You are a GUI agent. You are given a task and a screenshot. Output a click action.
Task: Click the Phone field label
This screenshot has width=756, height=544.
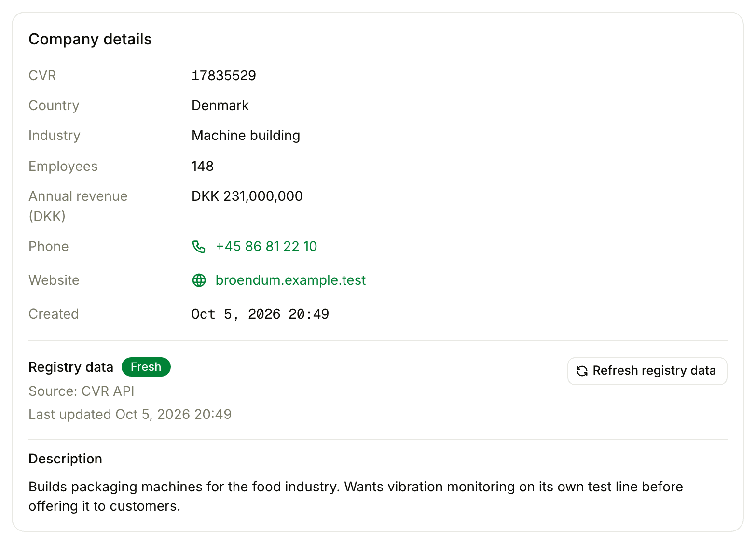pyautogui.click(x=49, y=247)
